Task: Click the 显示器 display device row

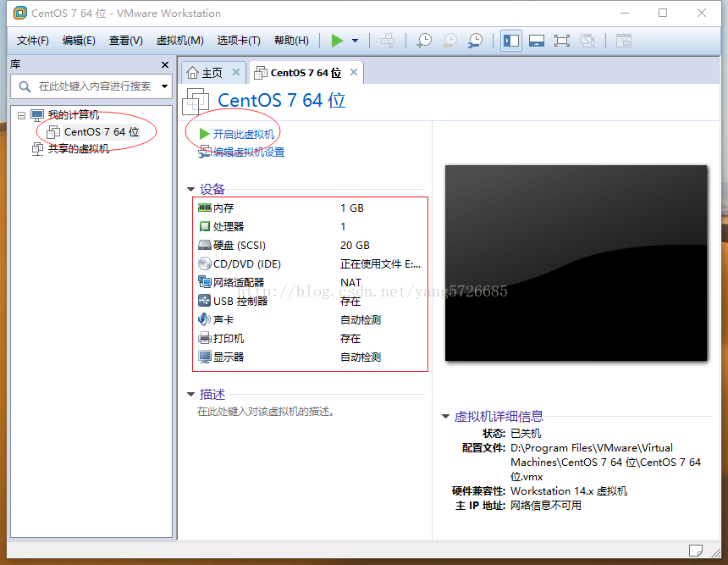Action: [x=310, y=357]
